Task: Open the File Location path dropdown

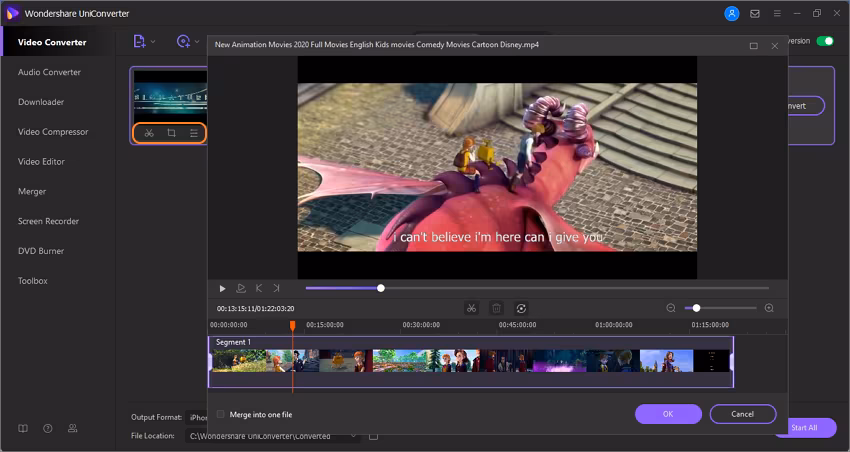Action: point(353,436)
